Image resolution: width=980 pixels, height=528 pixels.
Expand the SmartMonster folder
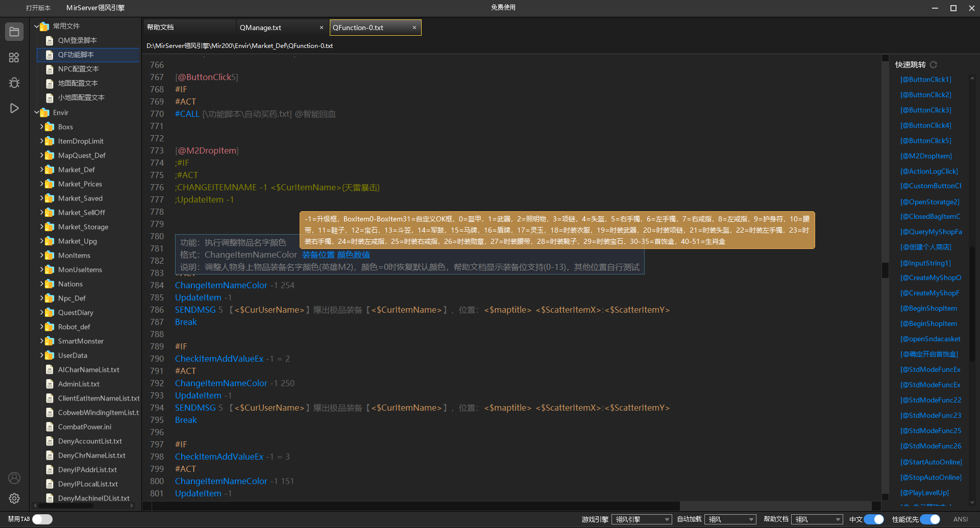tap(42, 341)
